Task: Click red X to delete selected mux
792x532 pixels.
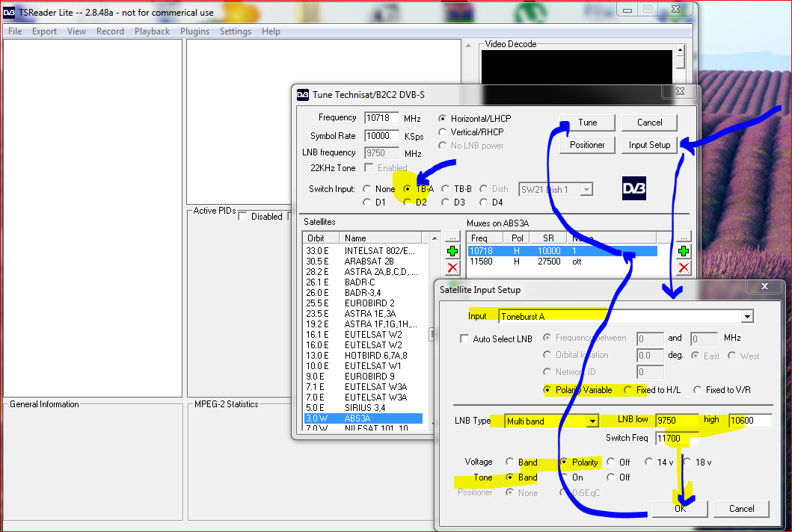Action: point(684,267)
